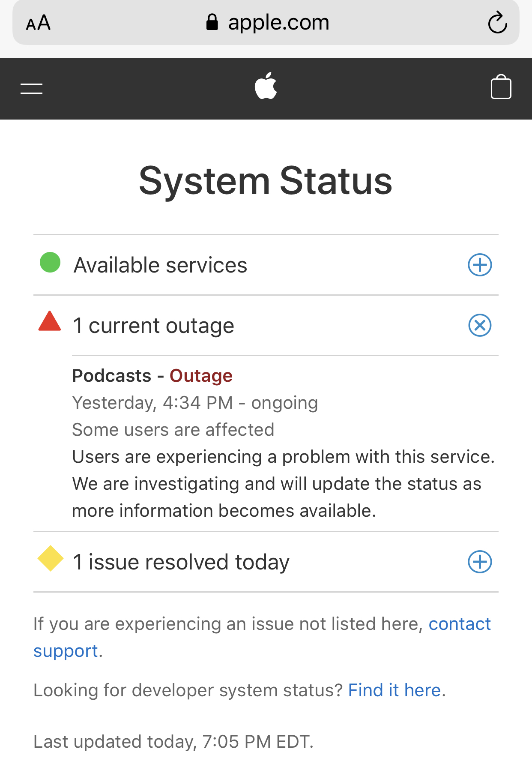This screenshot has height=767, width=532.
Task: Open the contact support link
Action: pyautogui.click(x=459, y=624)
